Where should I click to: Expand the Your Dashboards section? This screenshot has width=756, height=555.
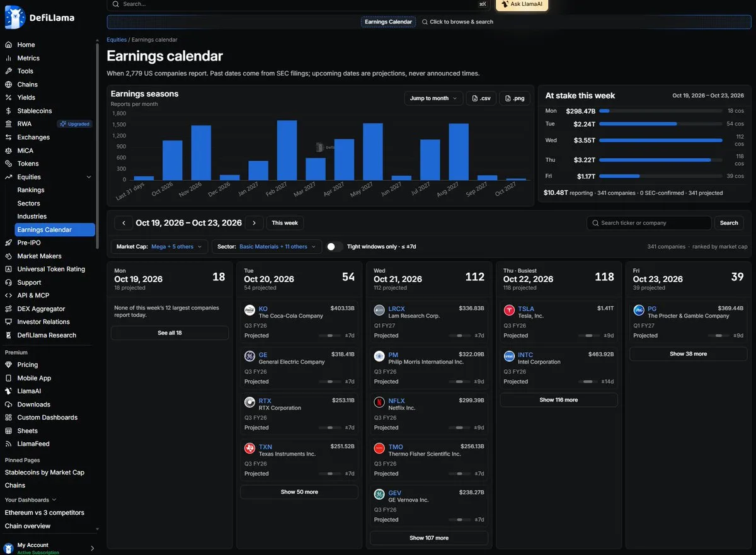click(31, 500)
